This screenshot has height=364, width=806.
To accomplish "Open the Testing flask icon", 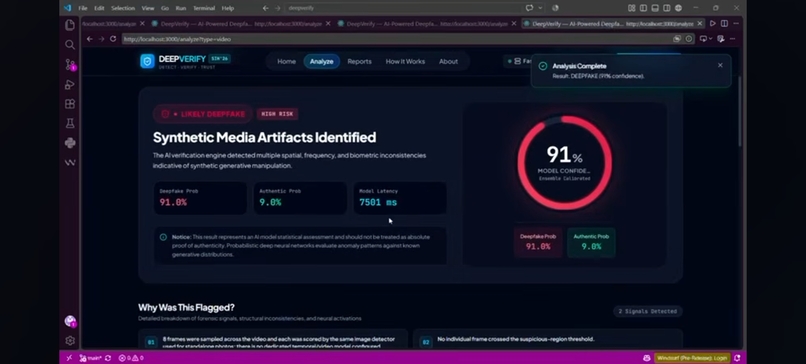I will pyautogui.click(x=70, y=123).
